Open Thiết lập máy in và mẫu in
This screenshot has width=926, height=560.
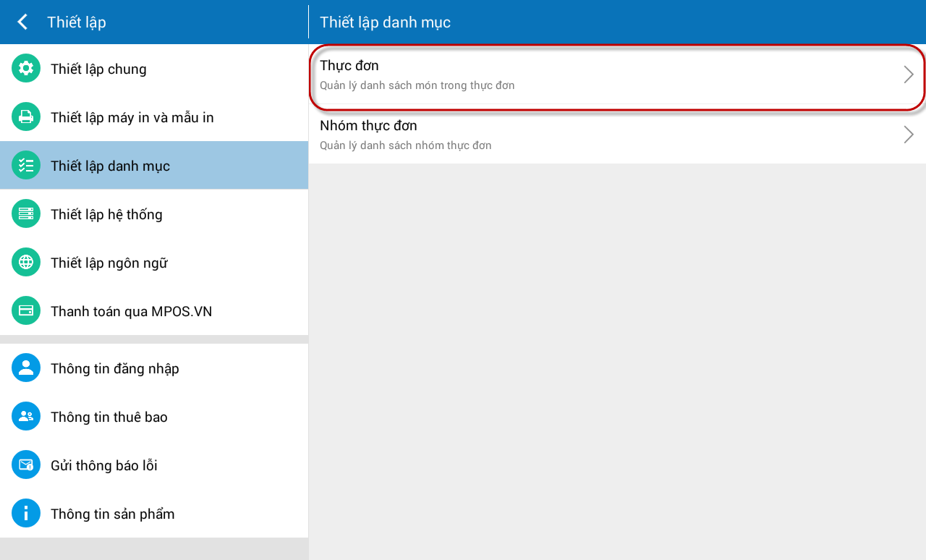pos(154,117)
